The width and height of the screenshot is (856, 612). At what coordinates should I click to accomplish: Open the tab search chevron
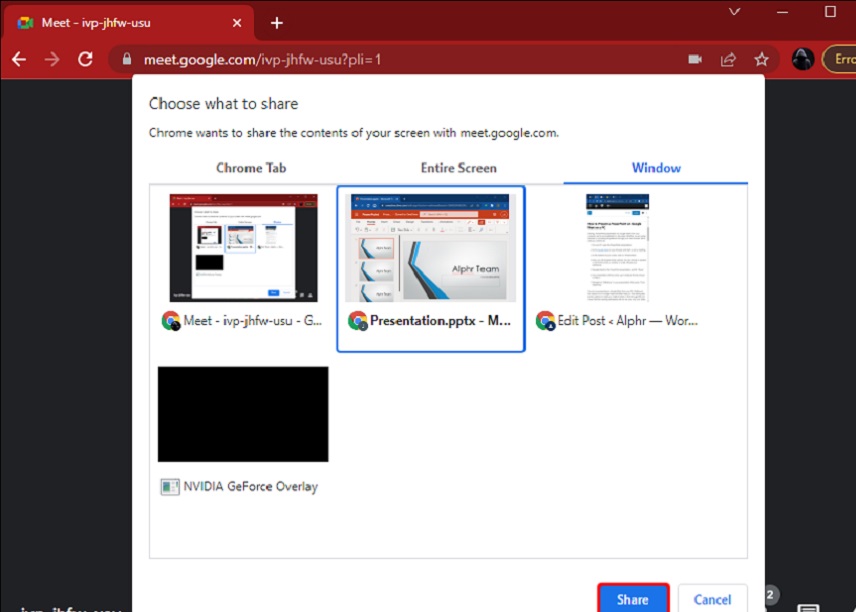coord(734,11)
